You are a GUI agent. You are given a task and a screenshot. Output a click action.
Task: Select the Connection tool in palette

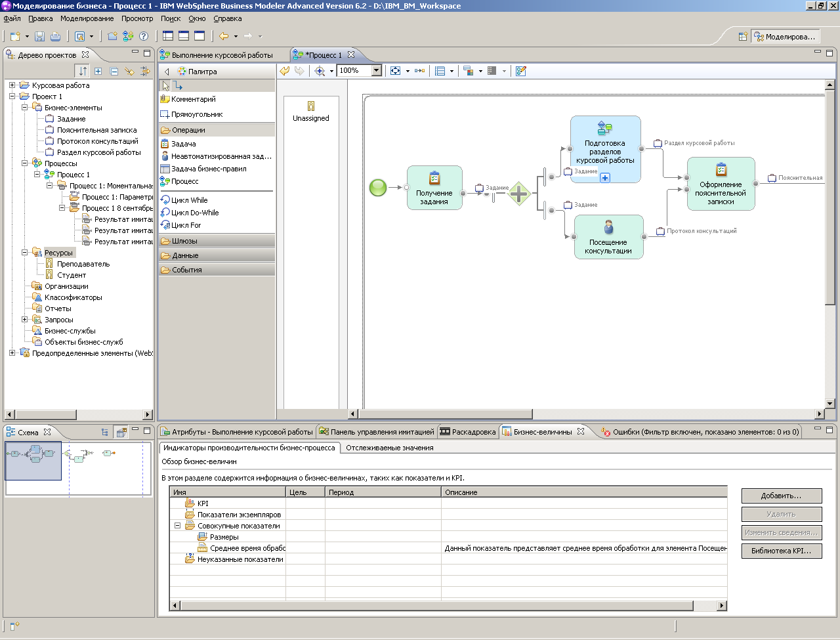pos(178,85)
